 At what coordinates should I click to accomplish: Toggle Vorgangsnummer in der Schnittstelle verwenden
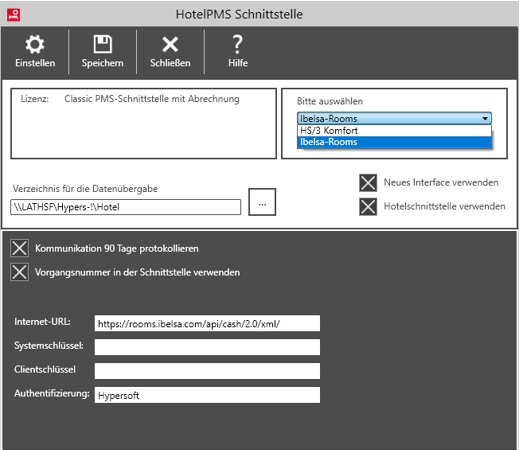click(x=19, y=272)
